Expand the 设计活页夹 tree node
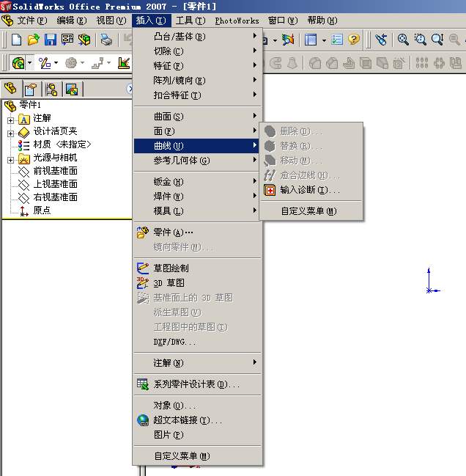 (x=10, y=133)
